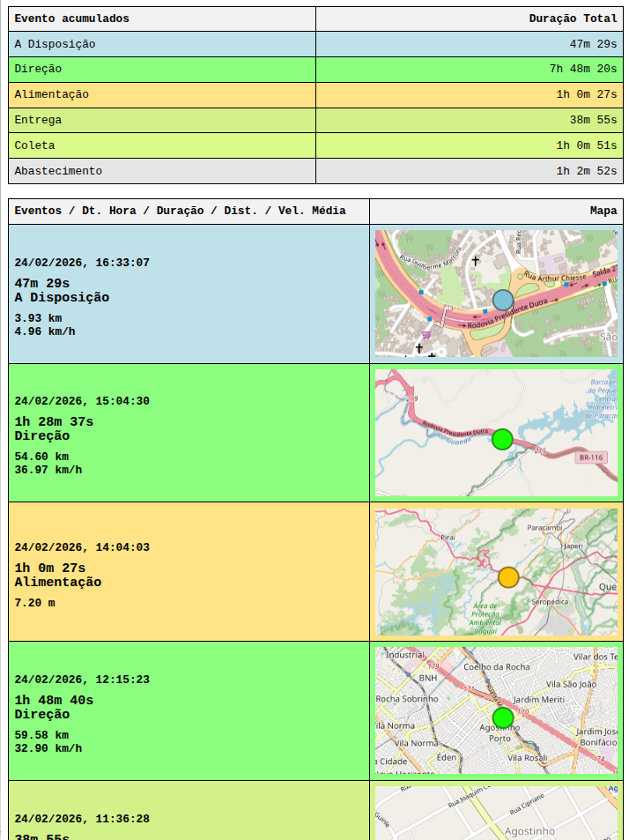Click the '1h 2m 52s' total duration value

[586, 171]
